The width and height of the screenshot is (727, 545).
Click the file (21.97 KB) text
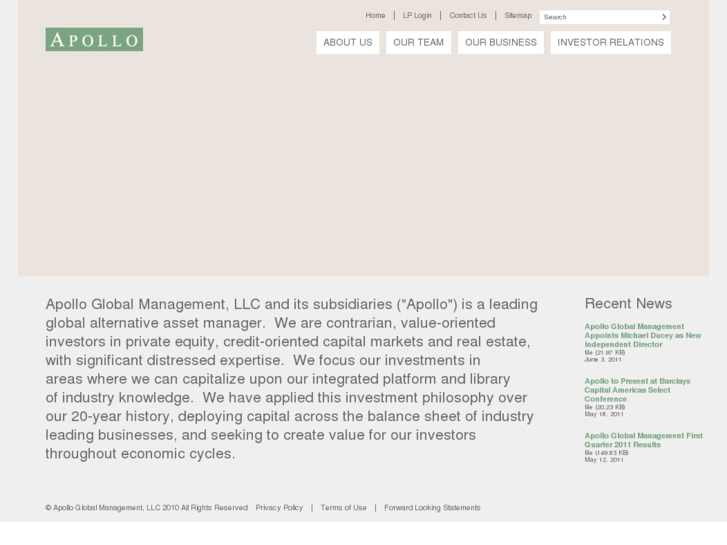tap(605, 353)
